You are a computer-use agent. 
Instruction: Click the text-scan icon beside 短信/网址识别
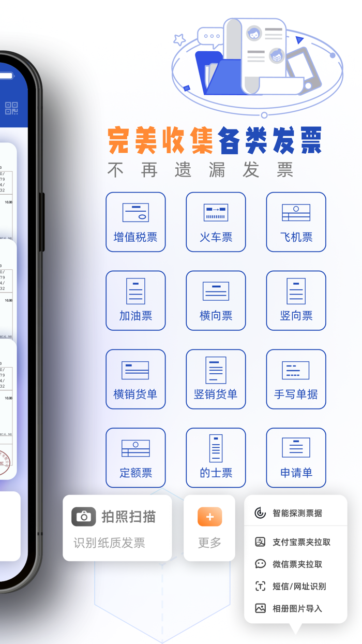click(260, 586)
